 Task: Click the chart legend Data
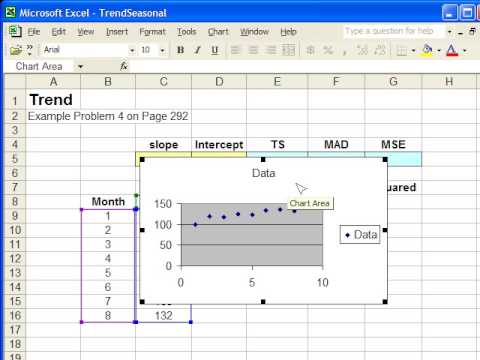[360, 235]
